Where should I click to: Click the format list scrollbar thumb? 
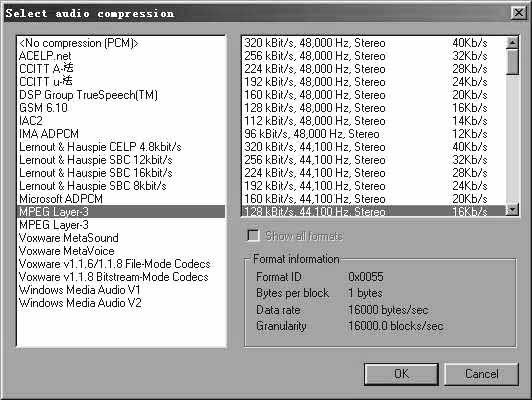(x=512, y=62)
